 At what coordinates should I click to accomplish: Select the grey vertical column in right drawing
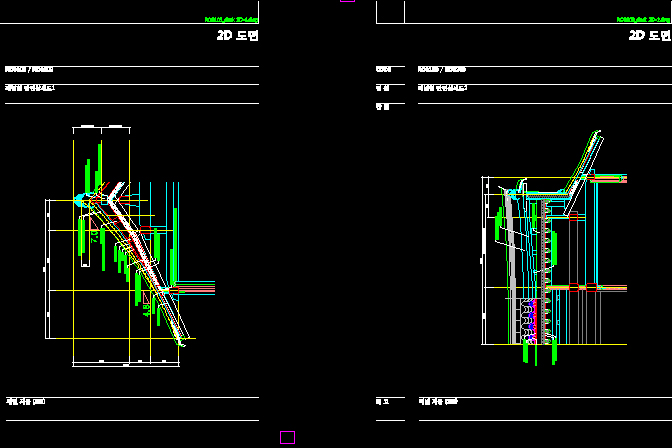pos(511,268)
